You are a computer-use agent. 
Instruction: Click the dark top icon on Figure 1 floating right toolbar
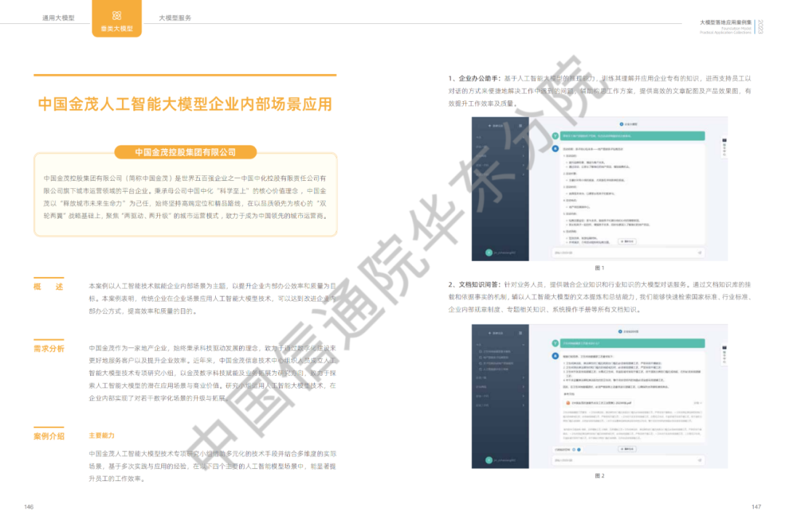(724, 140)
